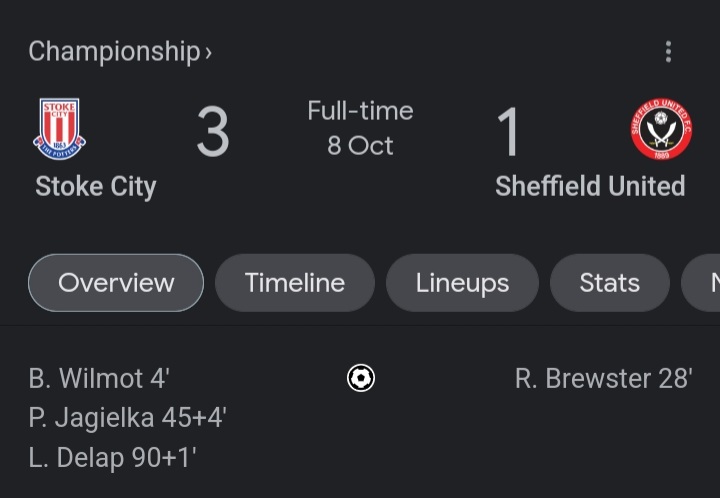The height and width of the screenshot is (498, 720).
Task: Click L. Delap 90+1' goal entry
Action: (113, 458)
